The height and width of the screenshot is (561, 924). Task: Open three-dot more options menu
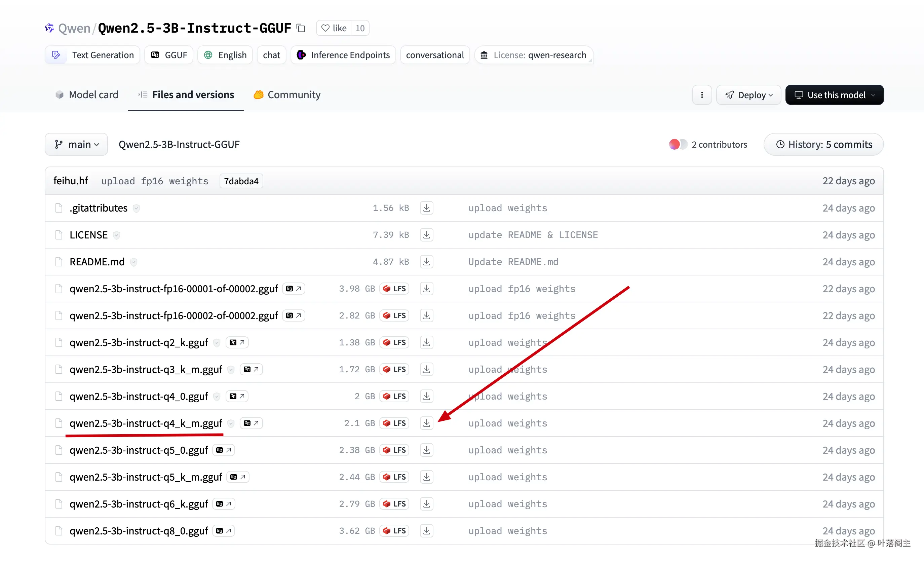click(x=702, y=95)
